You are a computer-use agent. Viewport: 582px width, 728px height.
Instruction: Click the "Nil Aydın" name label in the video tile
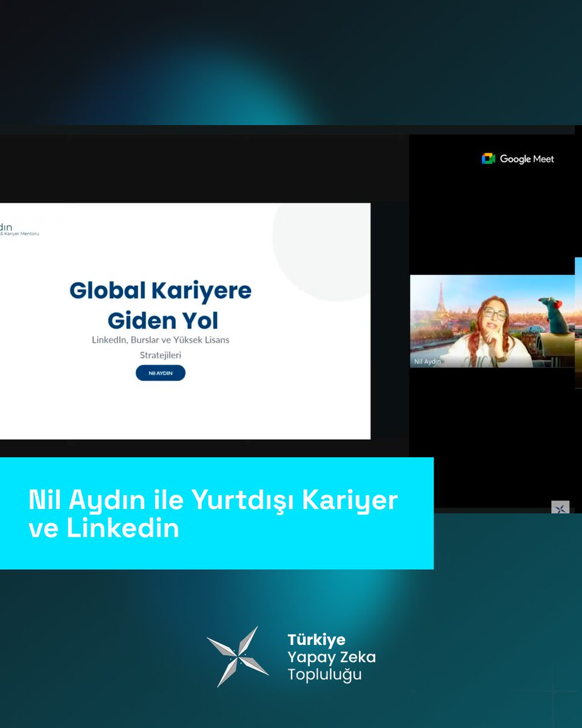pos(427,362)
